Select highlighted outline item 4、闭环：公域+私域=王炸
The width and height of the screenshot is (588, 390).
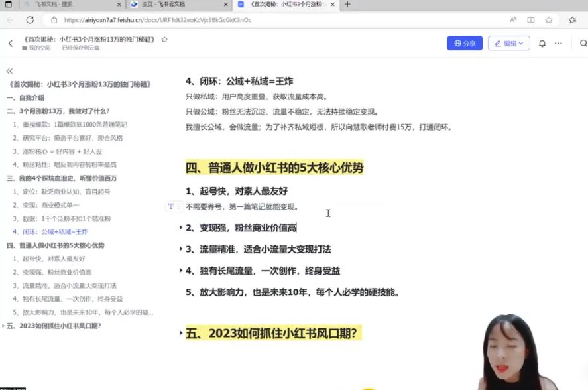(50, 232)
